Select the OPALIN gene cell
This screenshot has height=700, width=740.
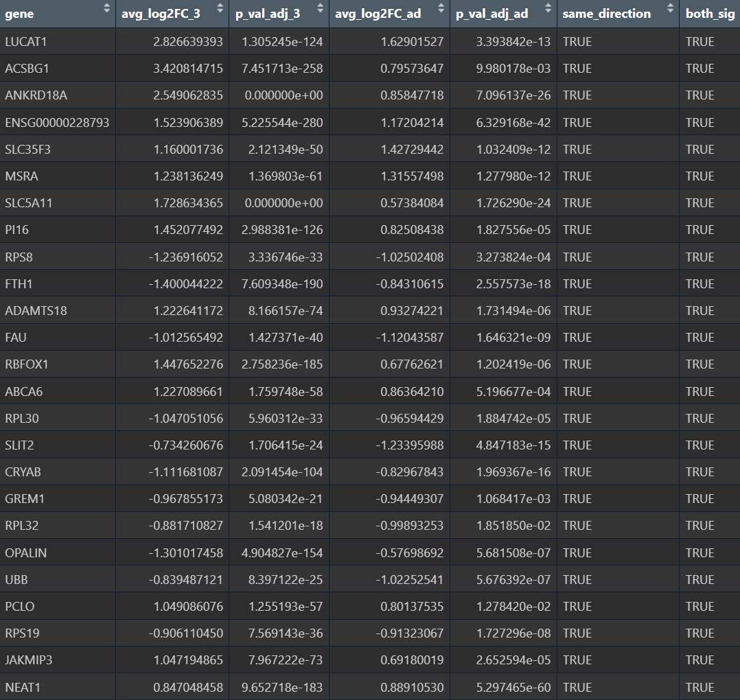(26, 553)
